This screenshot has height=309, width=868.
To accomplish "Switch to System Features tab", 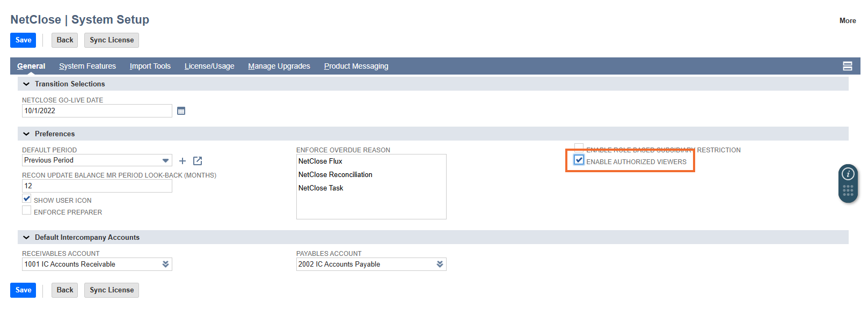I will 87,66.
